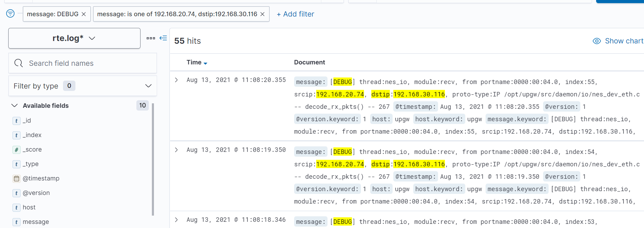Focus the Search field names input
This screenshot has height=228, width=644.
pyautogui.click(x=83, y=63)
